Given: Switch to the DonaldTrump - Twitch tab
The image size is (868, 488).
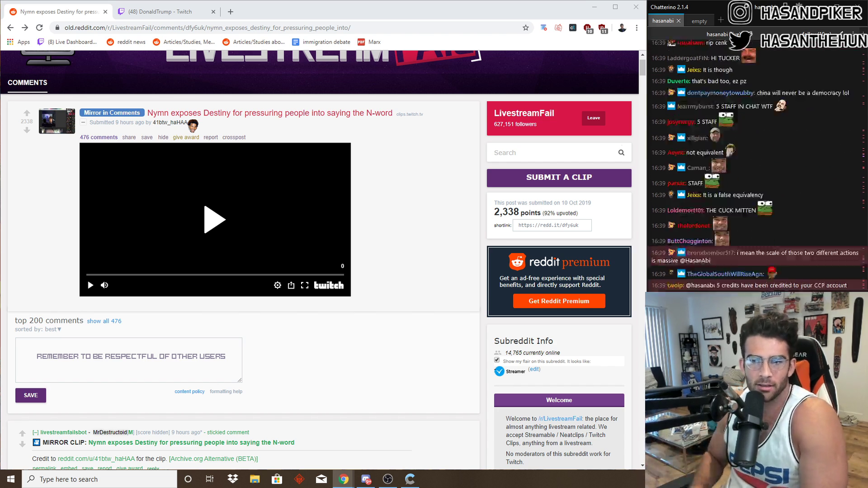Looking at the screenshot, I should [167, 11].
